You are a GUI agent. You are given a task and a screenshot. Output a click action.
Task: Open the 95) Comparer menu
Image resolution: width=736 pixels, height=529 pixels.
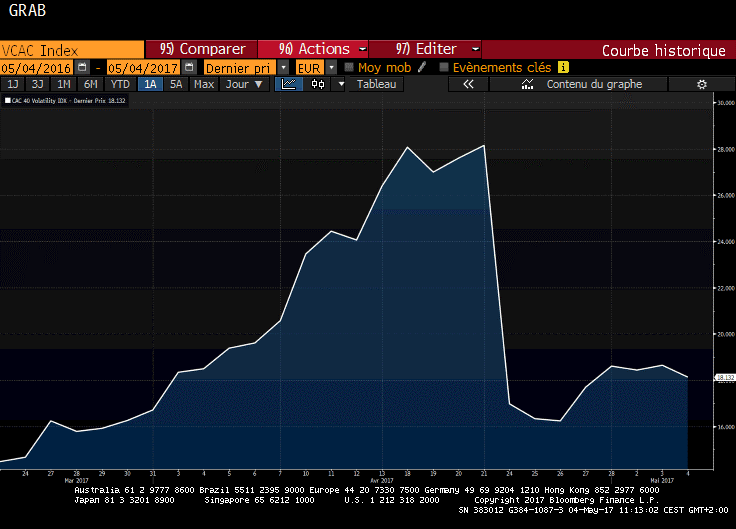(202, 49)
